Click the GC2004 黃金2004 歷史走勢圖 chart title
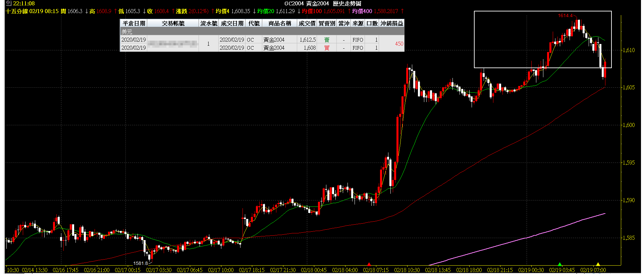644x274 pixels. pos(323,3)
